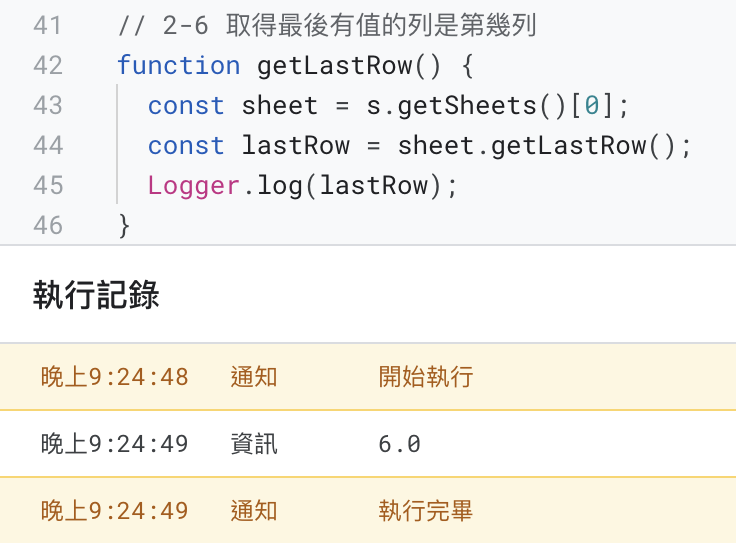This screenshot has width=736, height=556.
Task: Click s.getSheets() call on line 43
Action: [466, 105]
